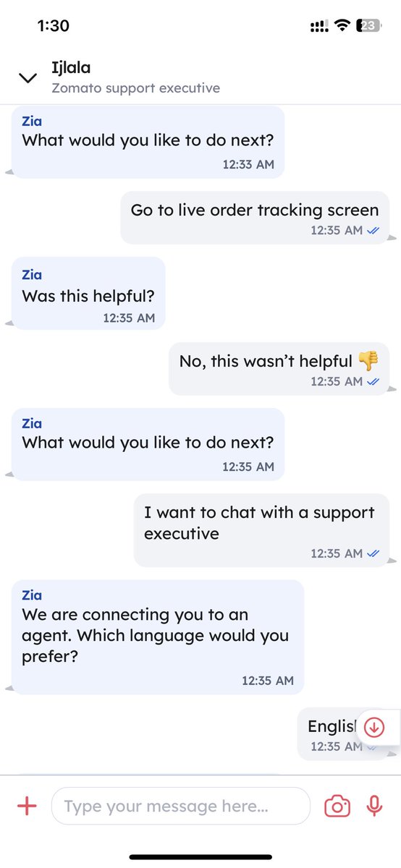This screenshot has width=401, height=868.
Task: Tap the 1:30 clock in status bar
Action: click(x=53, y=26)
